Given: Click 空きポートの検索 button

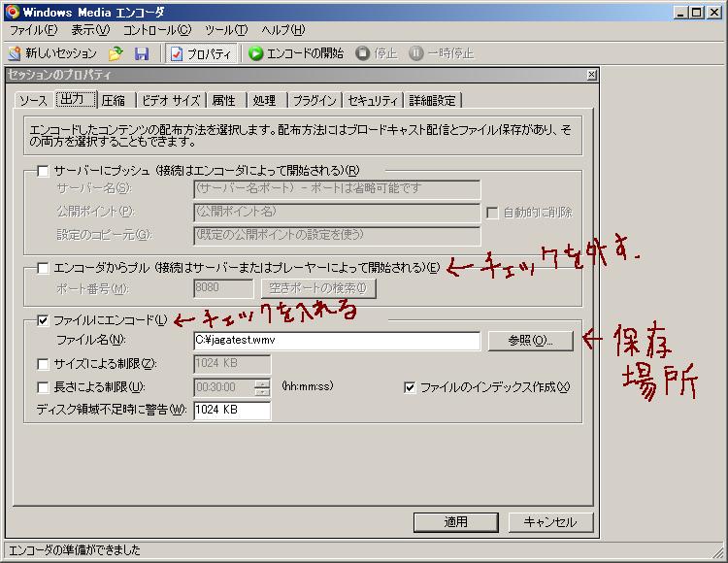Looking at the screenshot, I should [318, 288].
